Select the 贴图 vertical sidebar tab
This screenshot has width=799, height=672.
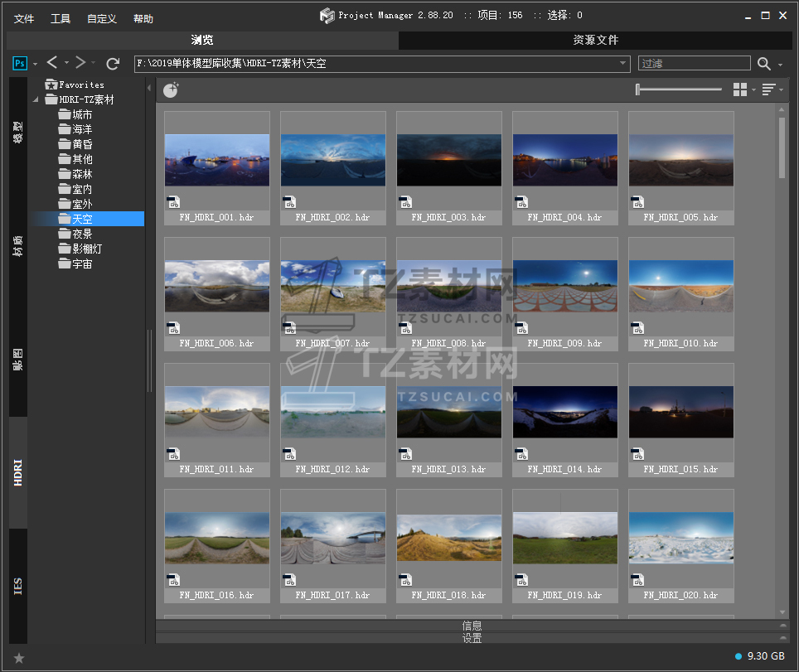[x=18, y=360]
